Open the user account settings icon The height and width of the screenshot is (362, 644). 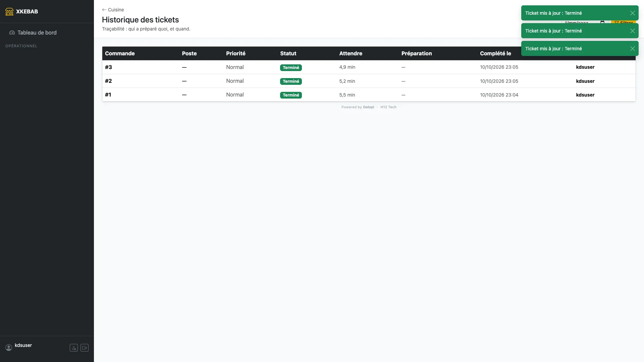(x=74, y=348)
